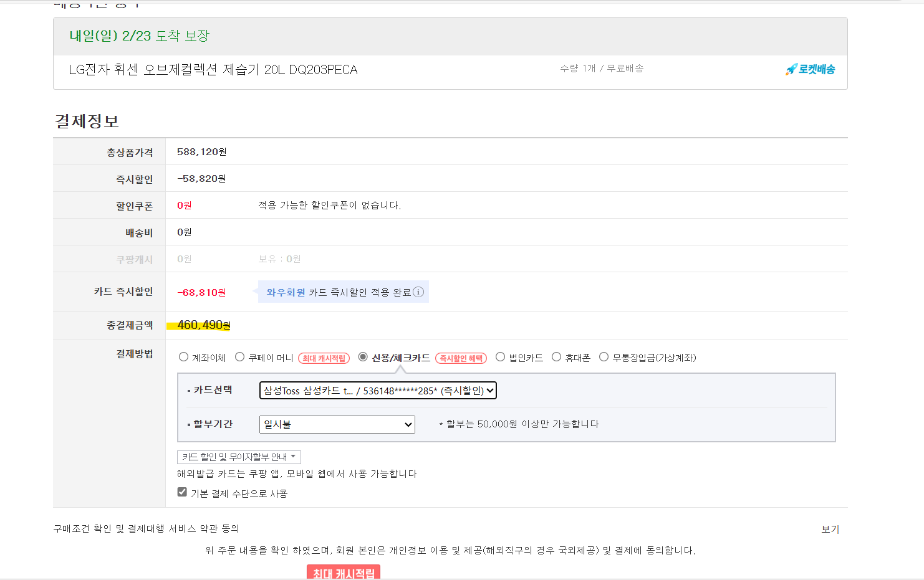Viewport: 924px width, 580px height.
Task: Click 보기 link for terms agreement
Action: 830,529
